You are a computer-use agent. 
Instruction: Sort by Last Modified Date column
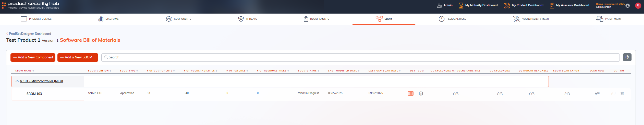coord(344,71)
